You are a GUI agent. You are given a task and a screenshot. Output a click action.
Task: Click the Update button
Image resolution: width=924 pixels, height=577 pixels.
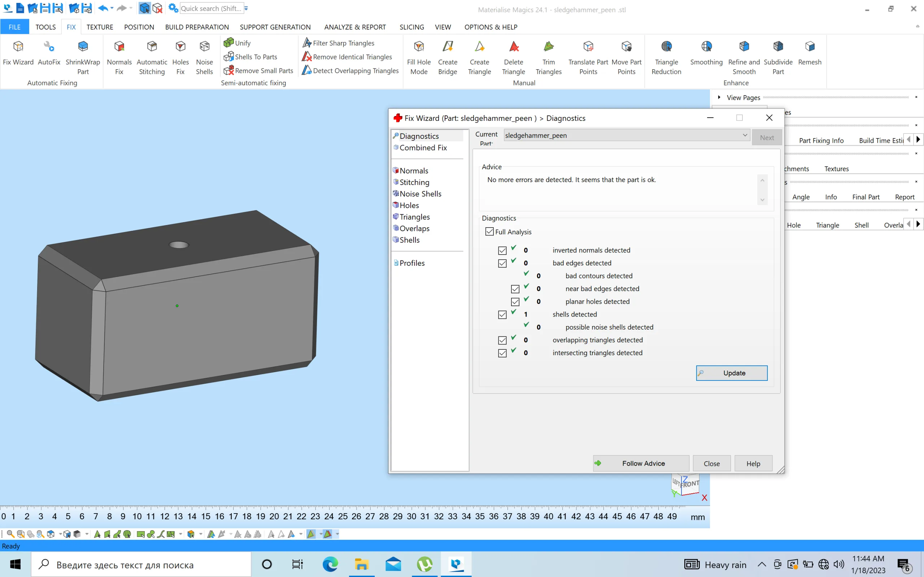point(732,372)
